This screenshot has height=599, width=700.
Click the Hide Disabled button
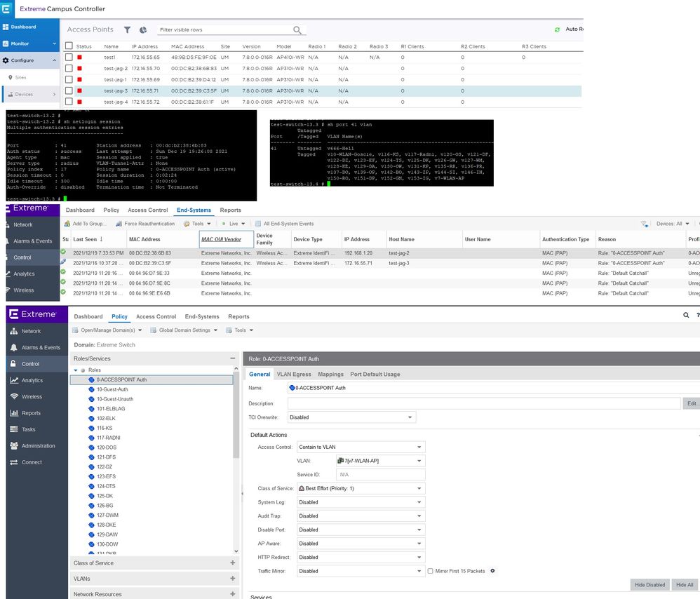tap(649, 584)
